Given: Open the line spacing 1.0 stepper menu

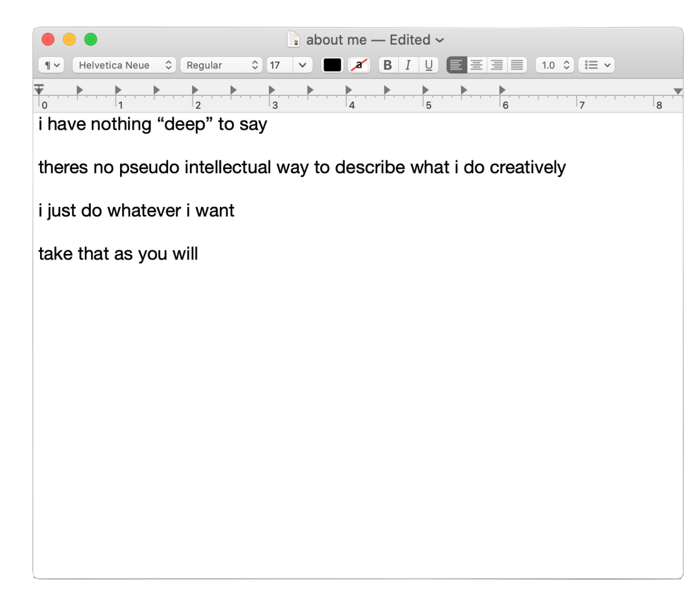Looking at the screenshot, I should [x=554, y=65].
